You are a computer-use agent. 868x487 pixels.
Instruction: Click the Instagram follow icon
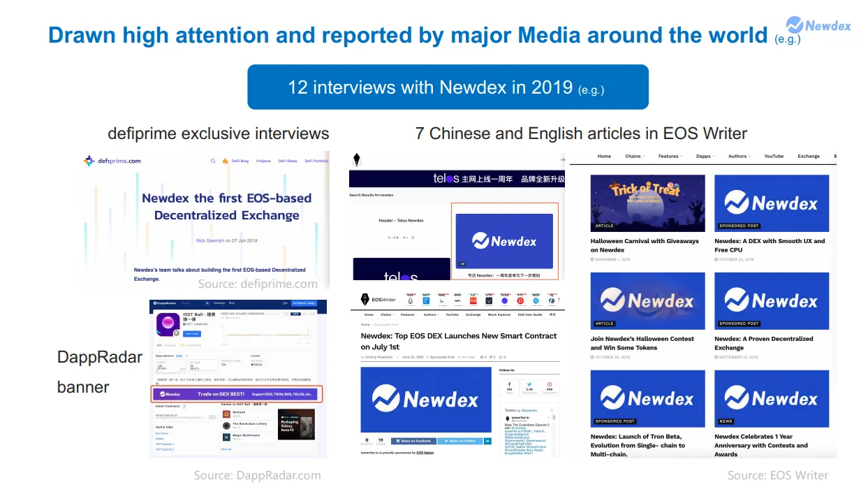coord(550,384)
